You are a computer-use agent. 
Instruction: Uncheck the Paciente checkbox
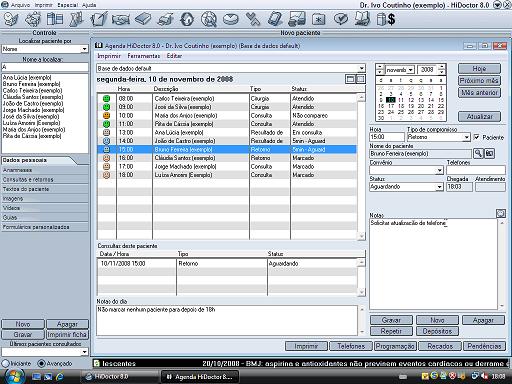[x=477, y=137]
